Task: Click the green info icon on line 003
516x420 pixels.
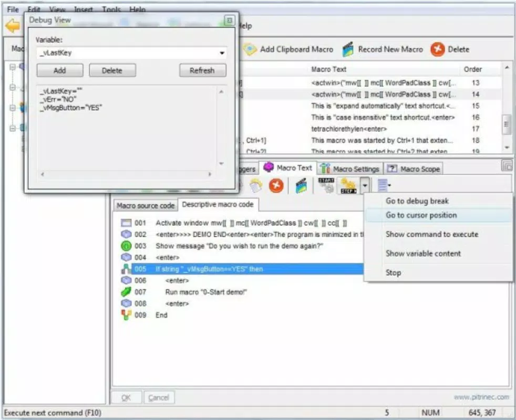Action: [x=126, y=246]
